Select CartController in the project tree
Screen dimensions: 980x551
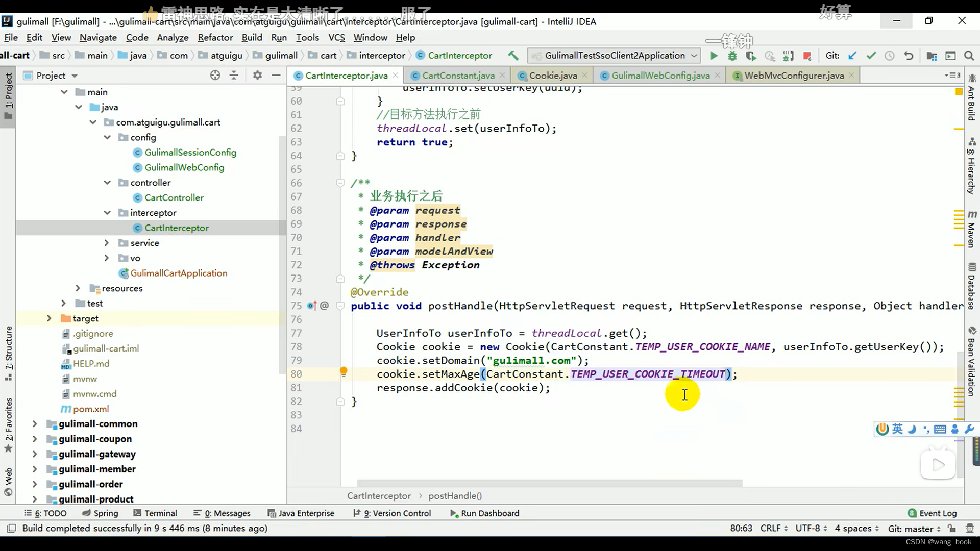pyautogui.click(x=174, y=197)
